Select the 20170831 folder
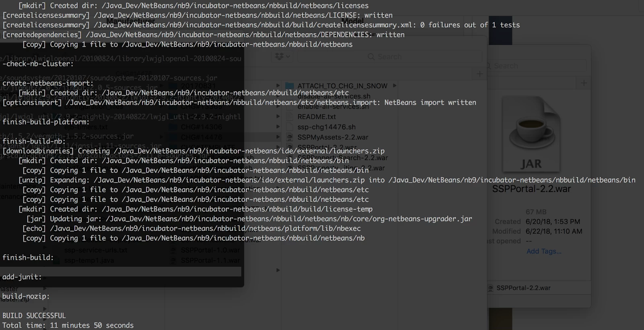 pyautogui.click(x=198, y=86)
